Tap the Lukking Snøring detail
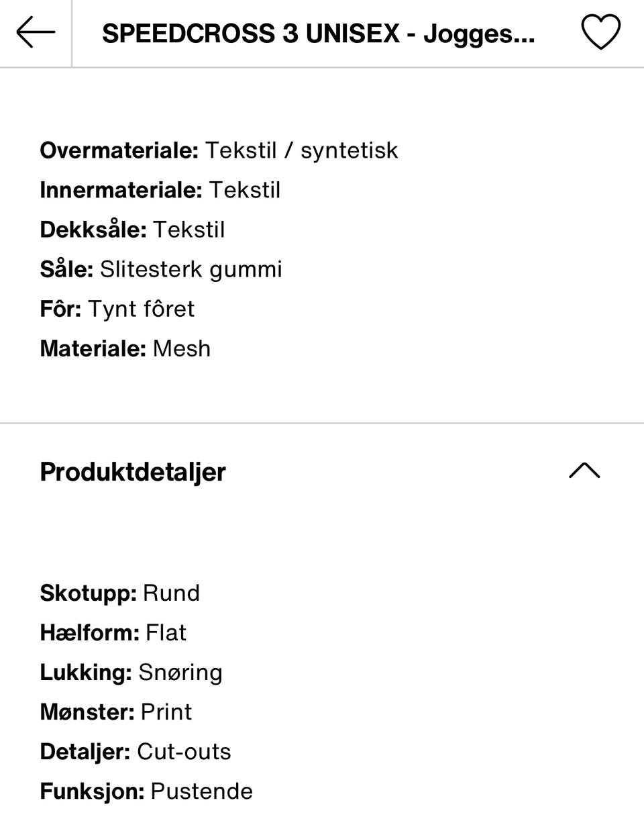Viewport: 644px width, 821px height. (131, 672)
